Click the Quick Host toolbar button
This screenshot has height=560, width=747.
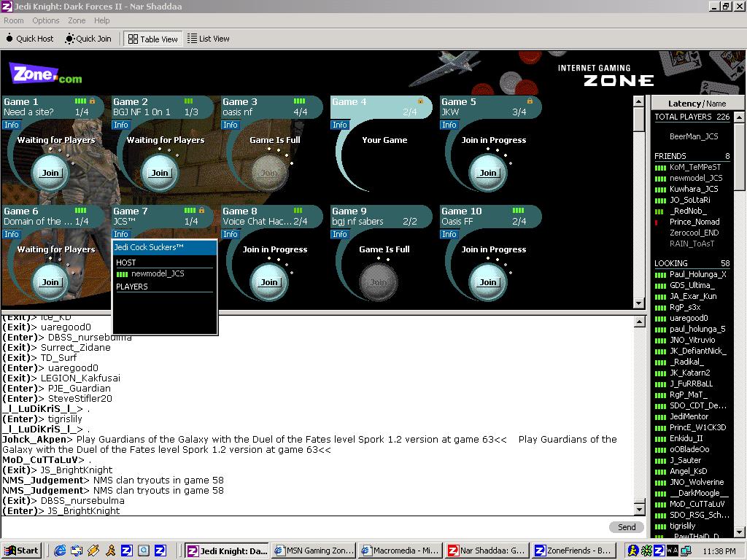29,39
